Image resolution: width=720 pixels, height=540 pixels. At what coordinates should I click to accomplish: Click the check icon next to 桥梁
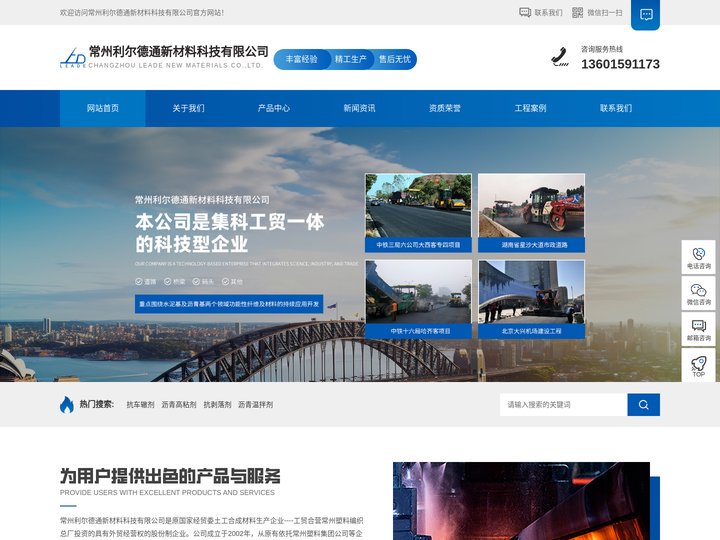[x=168, y=281]
